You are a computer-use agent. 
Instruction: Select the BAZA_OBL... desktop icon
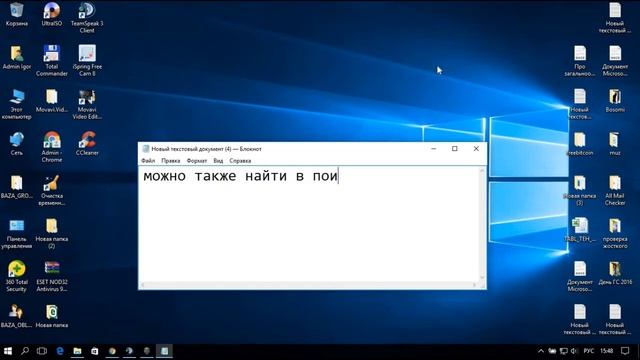tap(17, 316)
